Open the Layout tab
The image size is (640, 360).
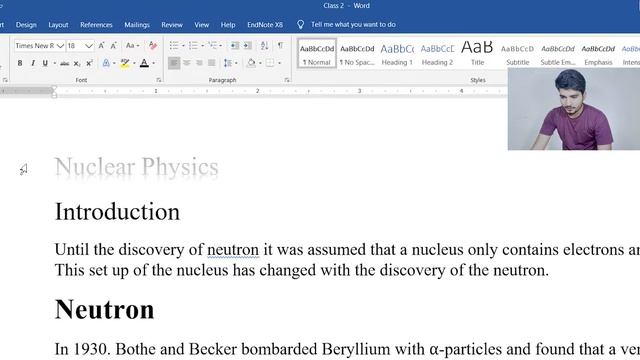[58, 25]
